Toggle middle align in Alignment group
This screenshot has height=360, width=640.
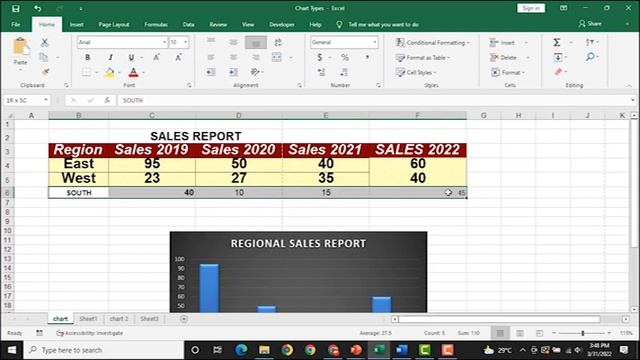pyautogui.click(x=233, y=42)
